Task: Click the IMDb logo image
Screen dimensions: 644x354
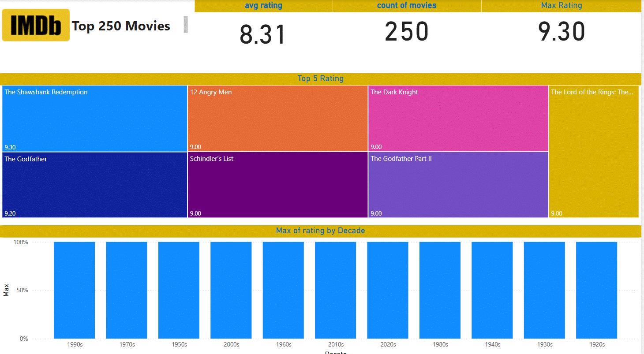Action: pos(36,25)
